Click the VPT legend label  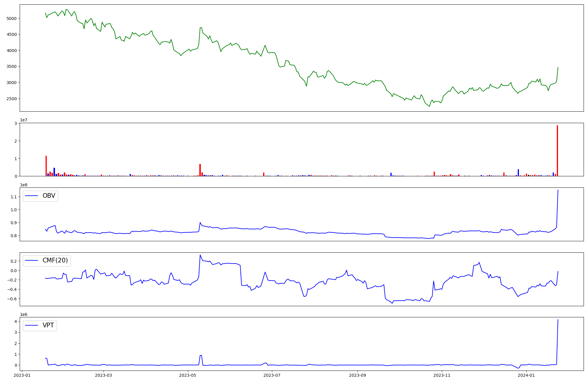click(x=48, y=325)
